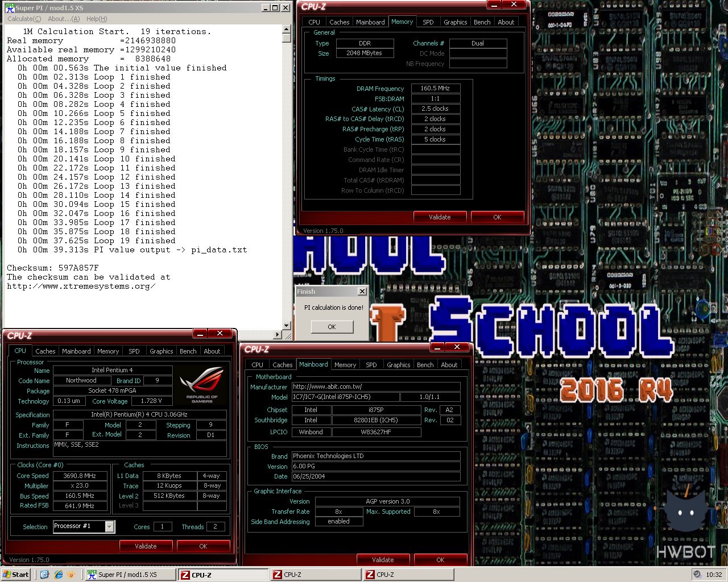
Task: Click Validate in the Mainboard CPU-Z window
Action: tap(383, 560)
